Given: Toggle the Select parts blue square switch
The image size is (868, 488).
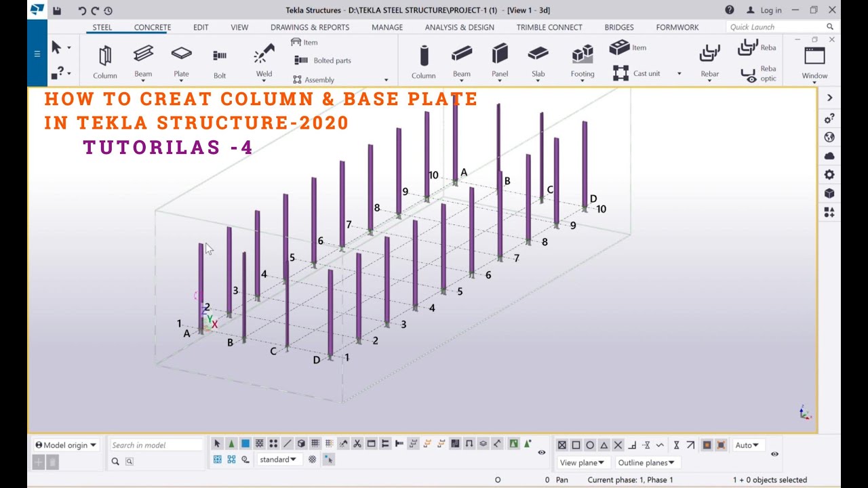Looking at the screenshot, I should (245, 444).
